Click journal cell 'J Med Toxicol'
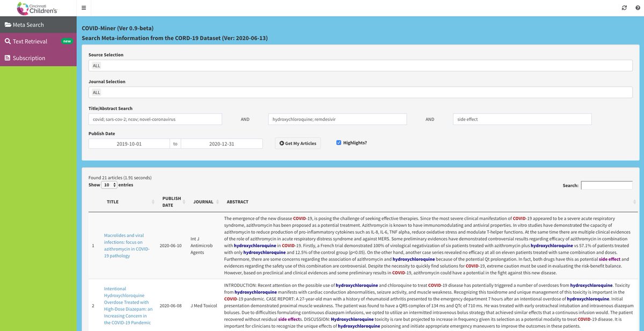 205,306
